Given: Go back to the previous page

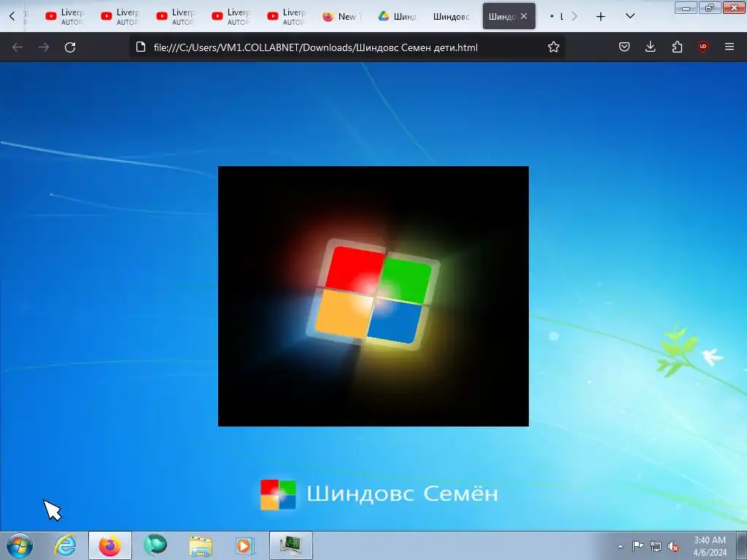Looking at the screenshot, I should tap(18, 47).
